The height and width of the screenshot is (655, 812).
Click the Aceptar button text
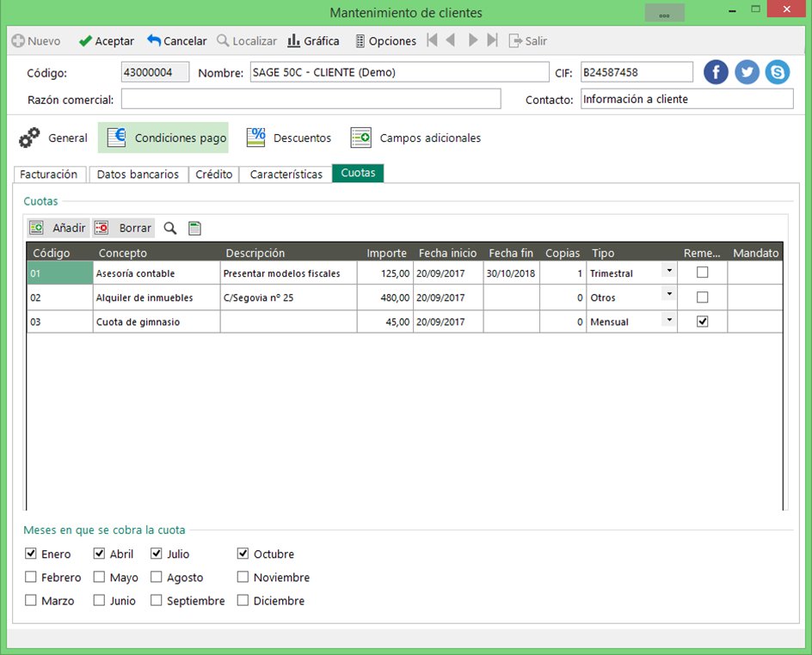114,41
